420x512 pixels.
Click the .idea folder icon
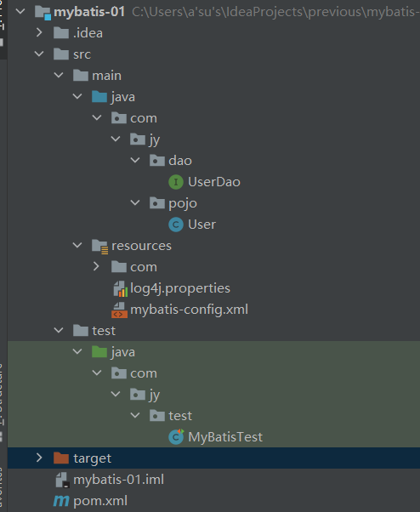pos(61,33)
